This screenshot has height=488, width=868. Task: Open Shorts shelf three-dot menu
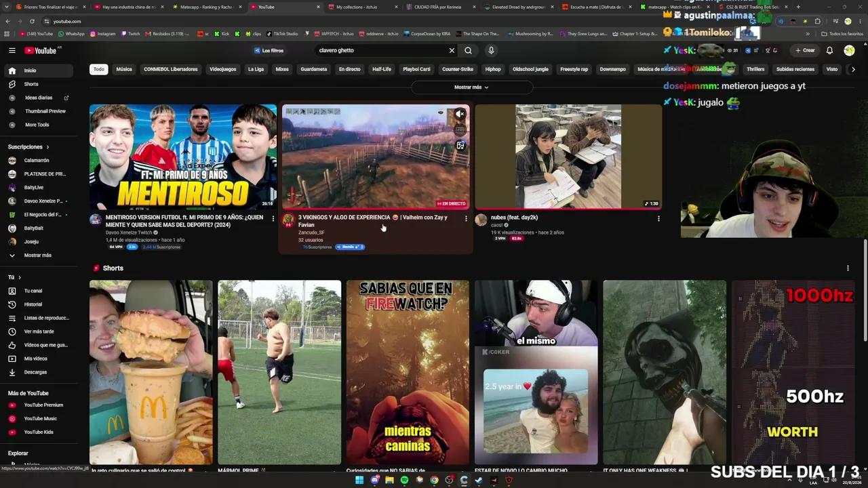[x=848, y=268]
